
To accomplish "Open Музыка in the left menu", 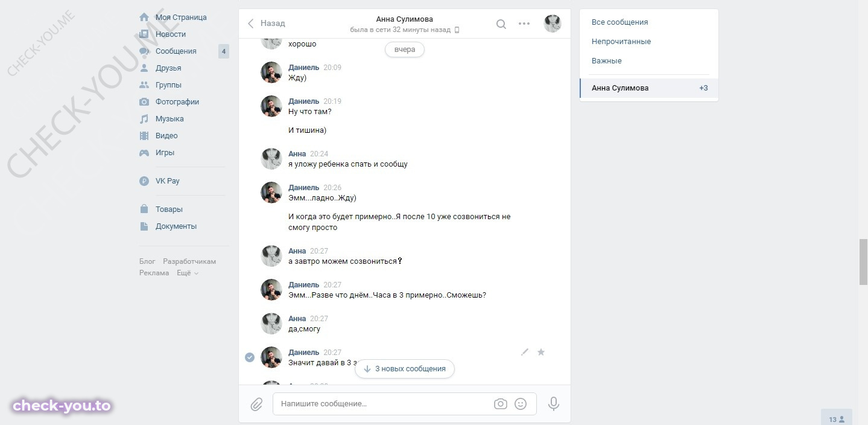I will [x=169, y=119].
